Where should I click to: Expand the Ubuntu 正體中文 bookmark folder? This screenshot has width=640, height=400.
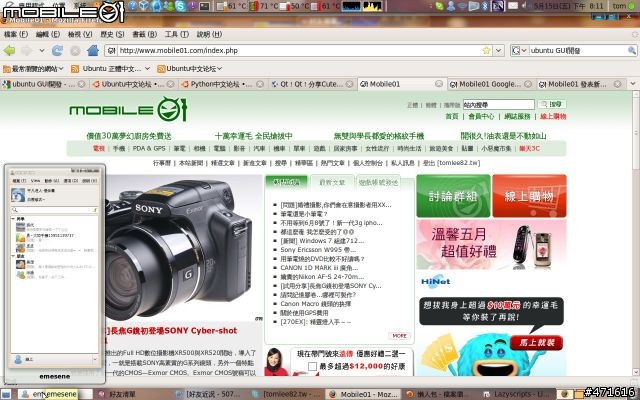click(x=110, y=69)
